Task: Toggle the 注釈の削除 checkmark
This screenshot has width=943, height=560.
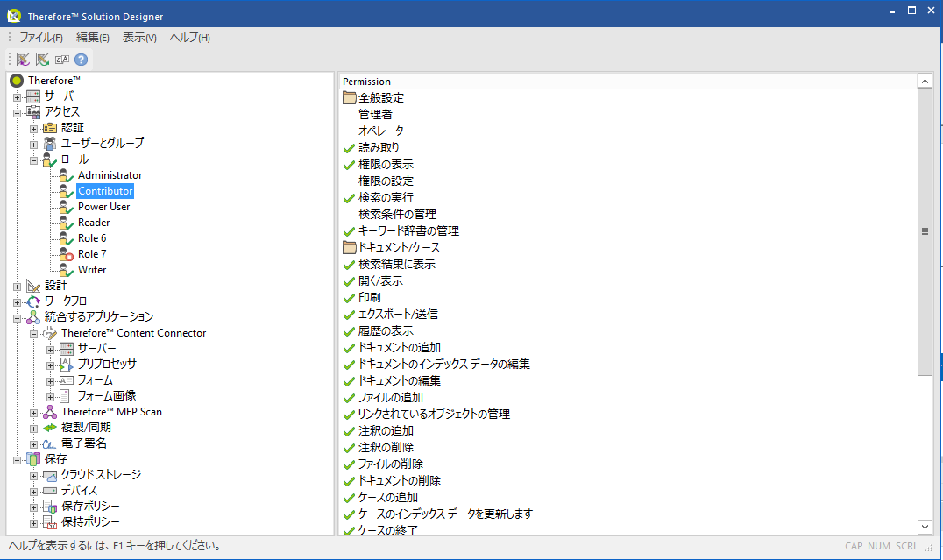Action: point(349,448)
